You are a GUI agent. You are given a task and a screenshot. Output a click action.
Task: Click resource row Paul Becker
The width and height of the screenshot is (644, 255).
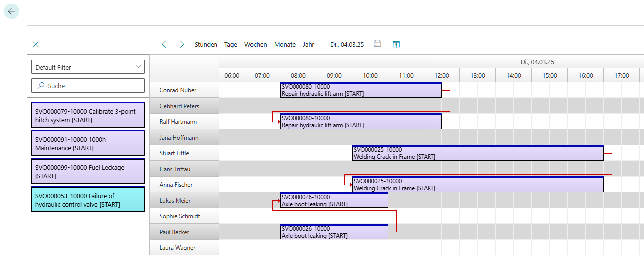coord(184,232)
